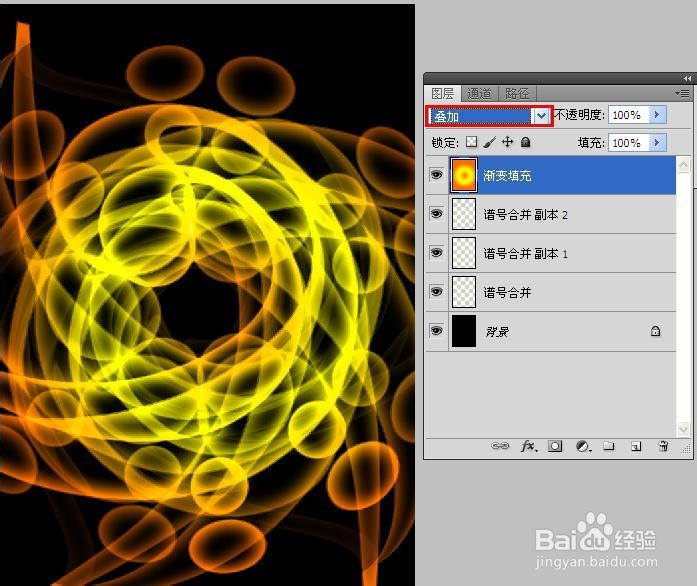Image resolution: width=697 pixels, height=586 pixels.
Task: Toggle lock transparent pixels icon
Action: coord(471,142)
